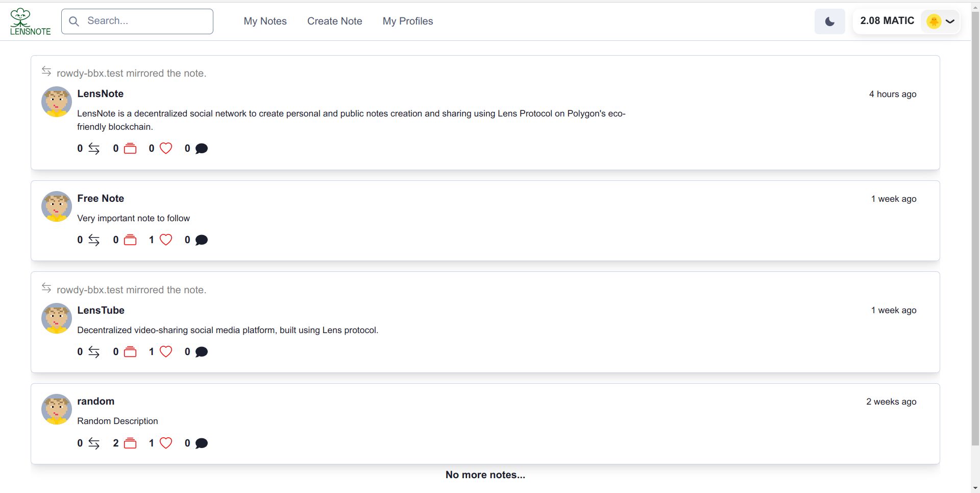Open My Profiles page
This screenshot has height=493, width=980.
pyautogui.click(x=408, y=21)
